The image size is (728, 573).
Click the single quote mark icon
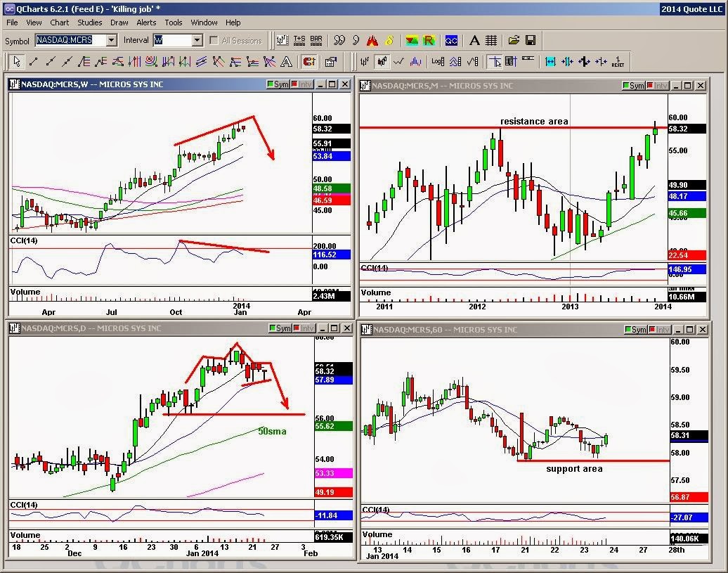[x=356, y=40]
